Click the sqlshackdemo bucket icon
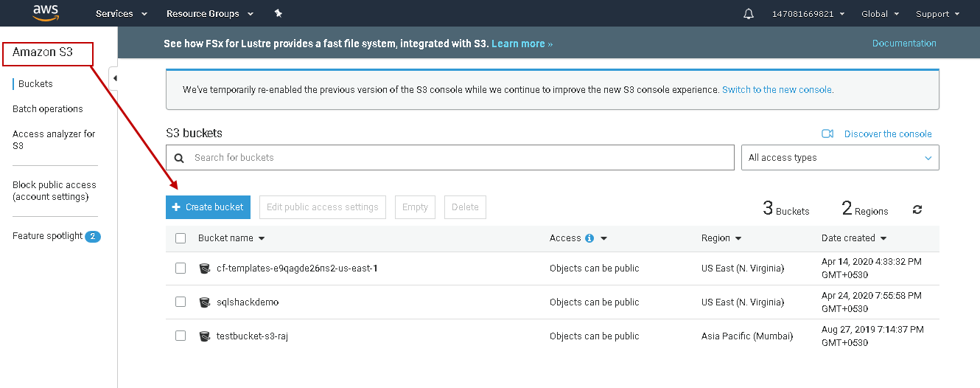This screenshot has width=980, height=388. tap(205, 302)
